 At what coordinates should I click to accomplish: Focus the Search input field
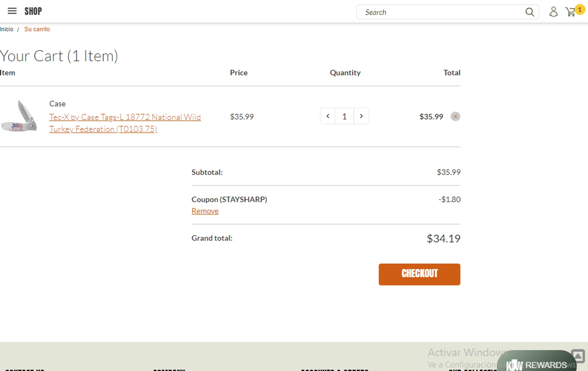pos(443,12)
